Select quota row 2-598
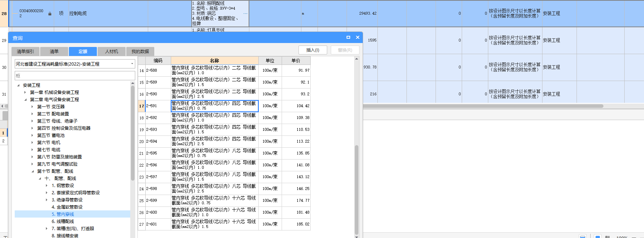644x238 pixels. 224,189
